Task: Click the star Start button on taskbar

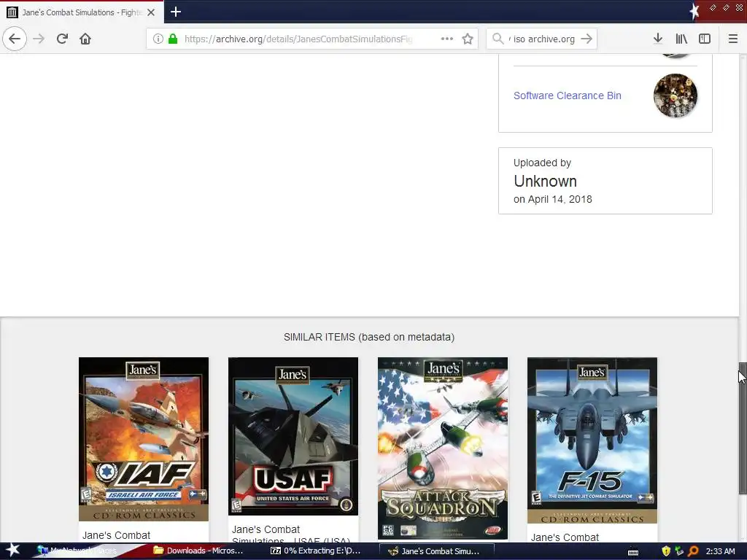Action: [x=12, y=551]
